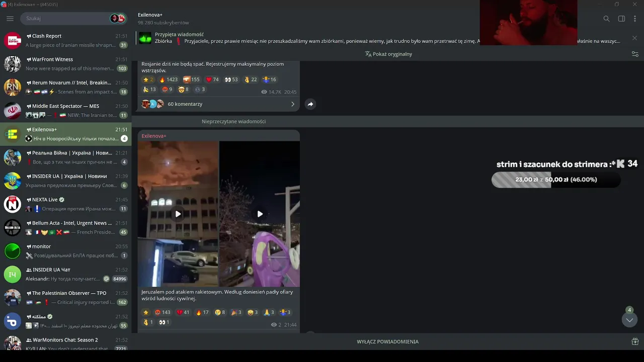The height and width of the screenshot is (362, 644).
Task: Click the unread badge 4 on Exilenova+
Action: (x=124, y=139)
